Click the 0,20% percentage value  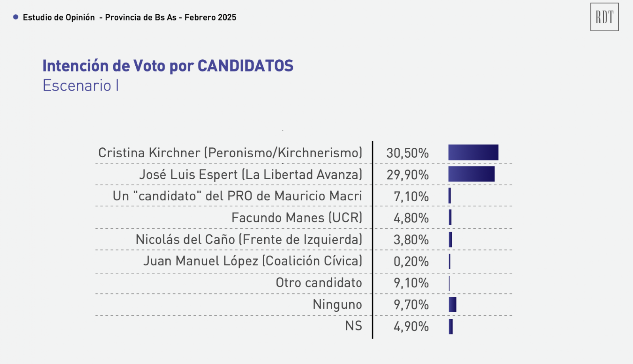[x=411, y=261]
